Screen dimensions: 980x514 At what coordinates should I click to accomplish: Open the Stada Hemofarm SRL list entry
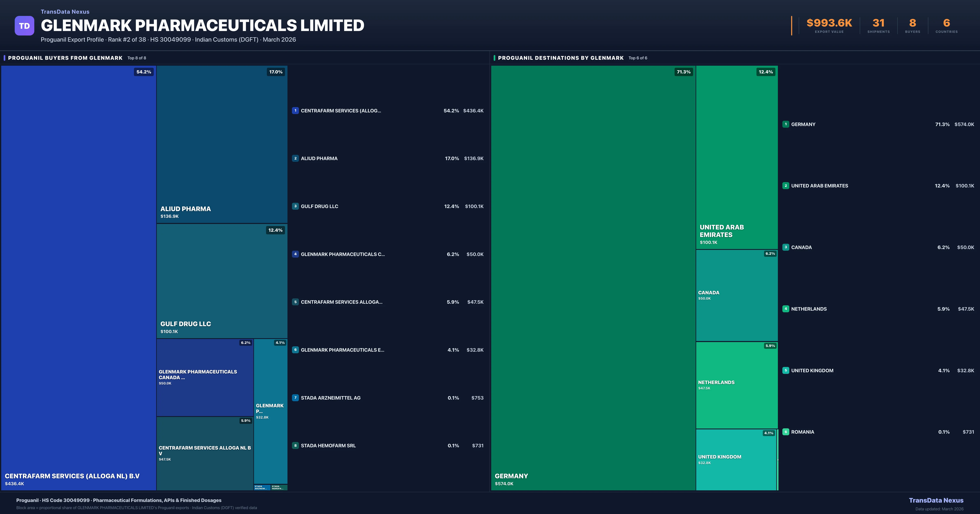328,445
